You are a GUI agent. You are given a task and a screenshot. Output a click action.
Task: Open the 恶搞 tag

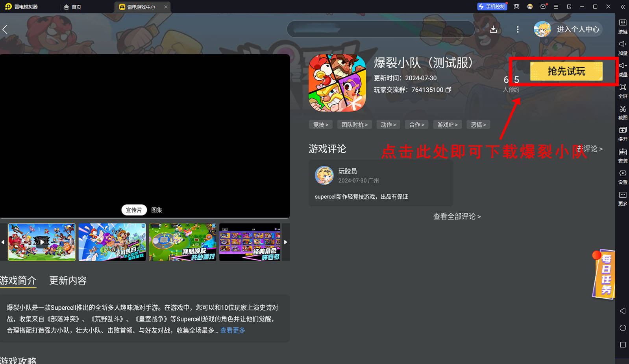pyautogui.click(x=479, y=125)
